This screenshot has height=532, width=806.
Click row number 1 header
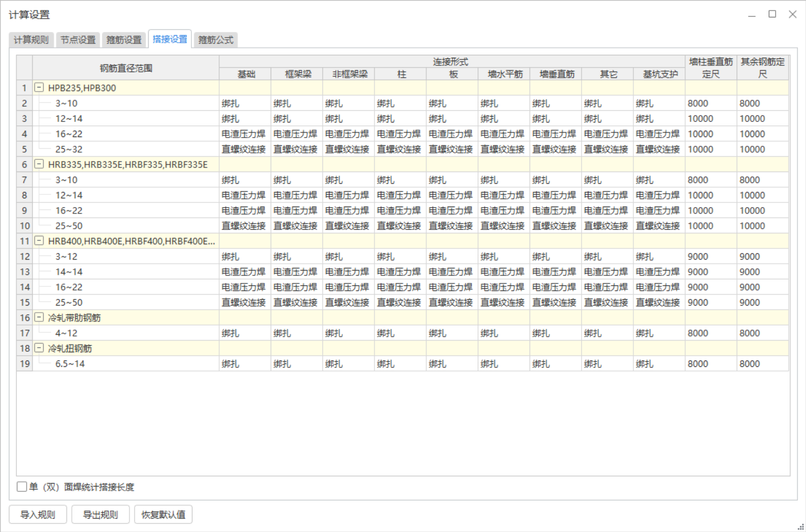click(x=24, y=87)
